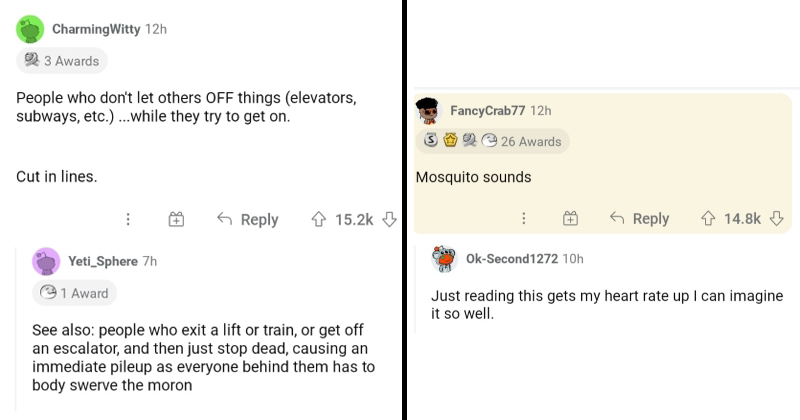The width and height of the screenshot is (800, 420).
Task: Open more options on FancyCrab77's comment
Action: pos(523,219)
